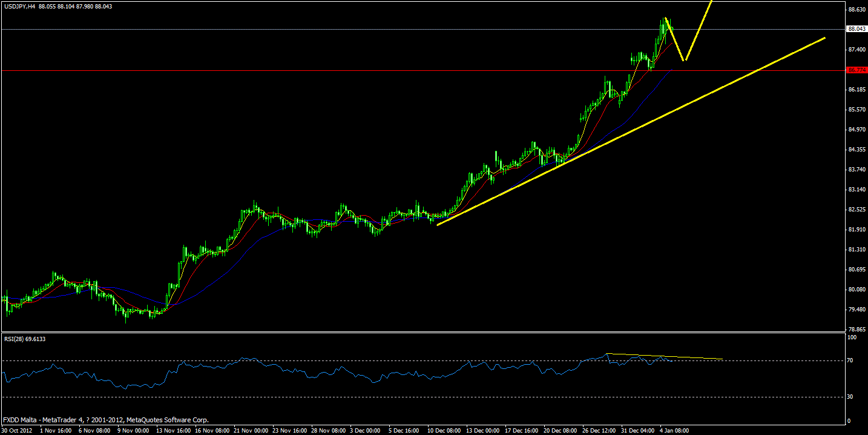Screen dimensions: 868x435
Task: Click the 86.185 price axis label
Action: point(856,89)
